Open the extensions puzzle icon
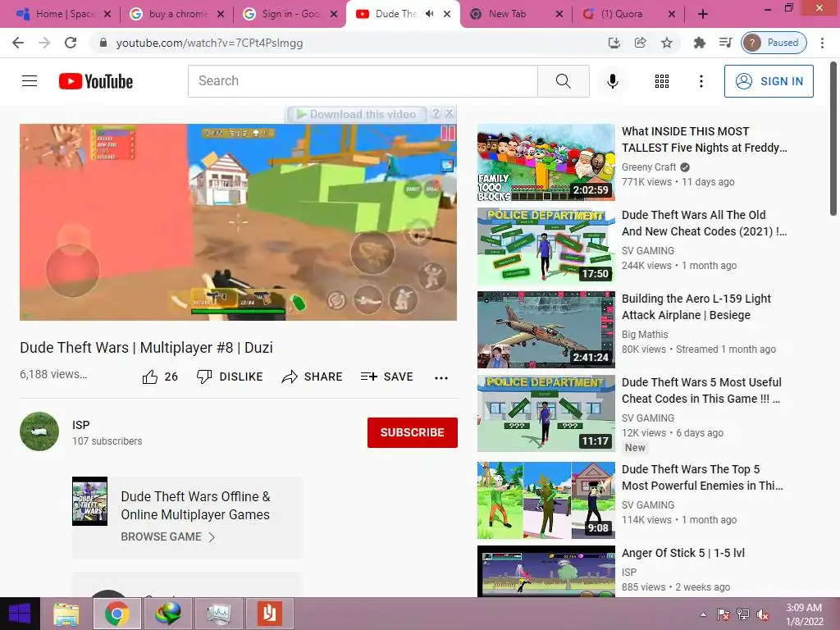The width and height of the screenshot is (840, 630). (x=699, y=43)
